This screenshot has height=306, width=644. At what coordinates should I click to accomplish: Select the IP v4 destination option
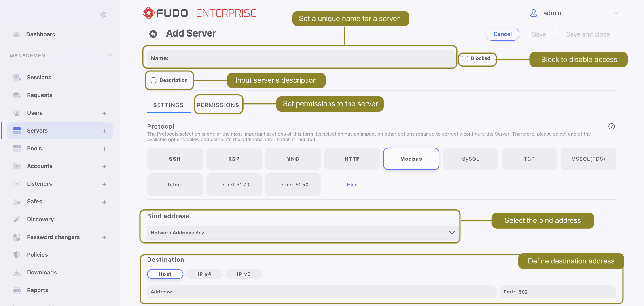[x=204, y=274]
